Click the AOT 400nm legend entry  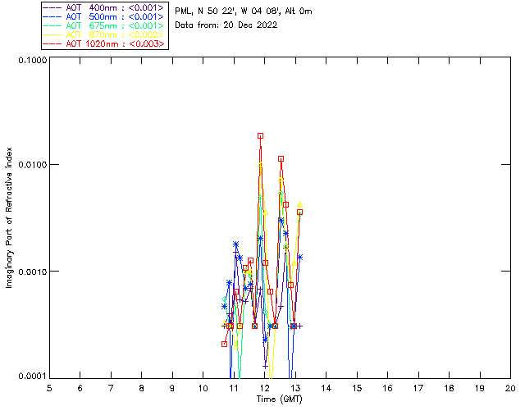pyautogui.click(x=104, y=7)
